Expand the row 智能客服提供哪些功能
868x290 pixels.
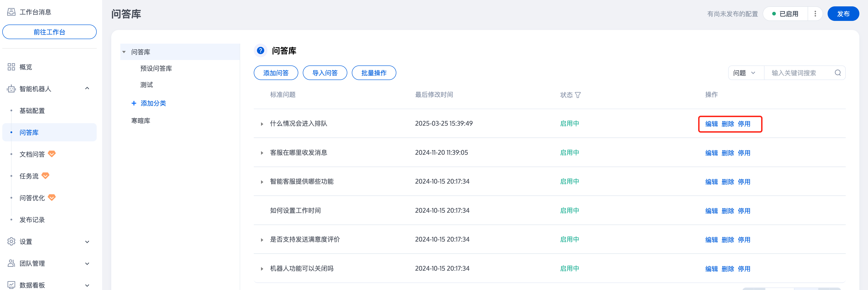pos(262,182)
